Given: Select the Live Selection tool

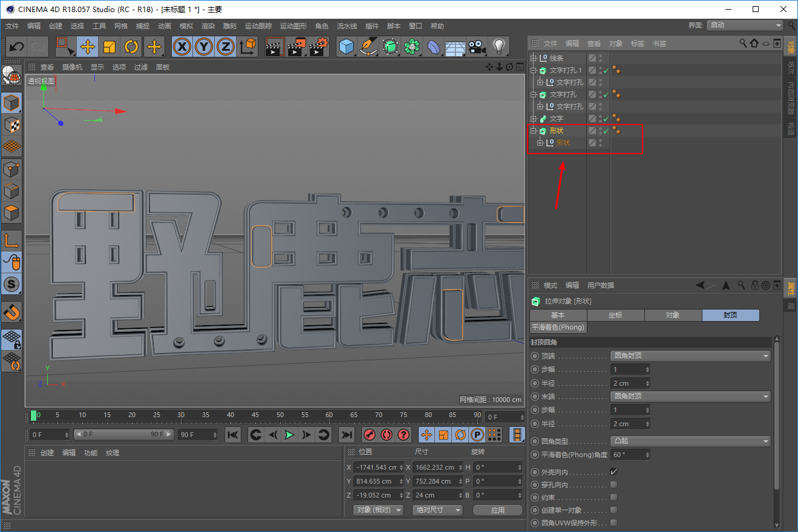Looking at the screenshot, I should point(65,47).
